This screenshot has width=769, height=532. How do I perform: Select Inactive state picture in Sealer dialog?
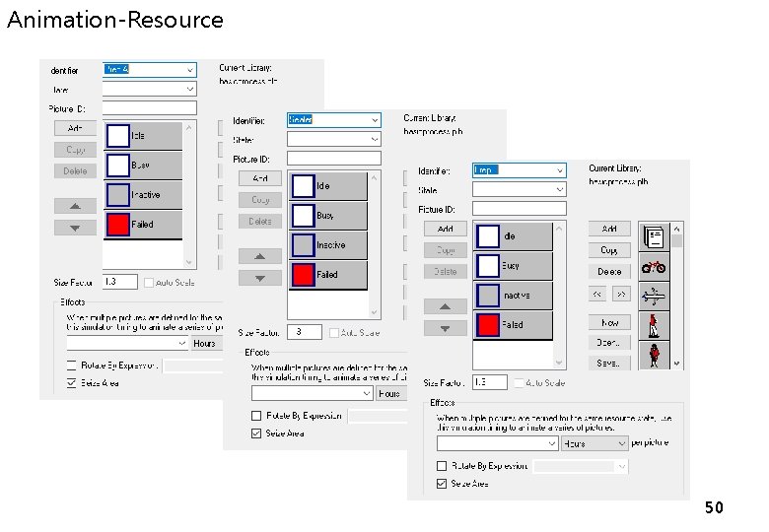[328, 245]
